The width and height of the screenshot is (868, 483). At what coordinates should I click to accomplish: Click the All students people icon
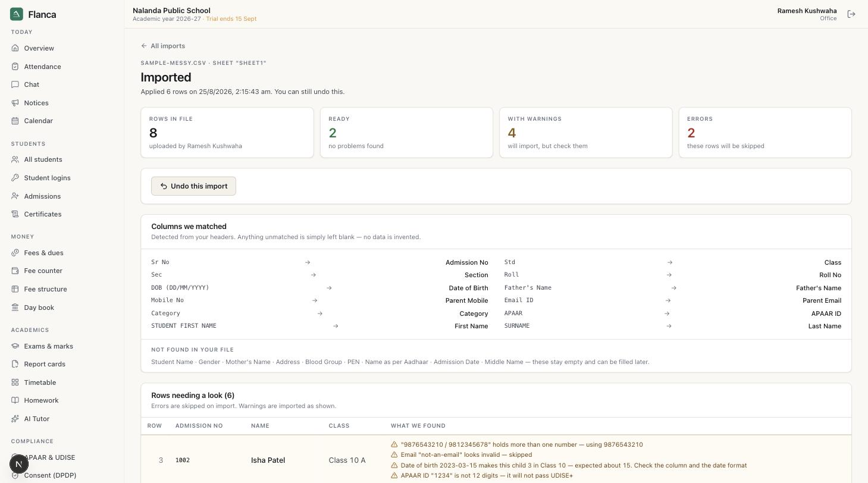15,159
